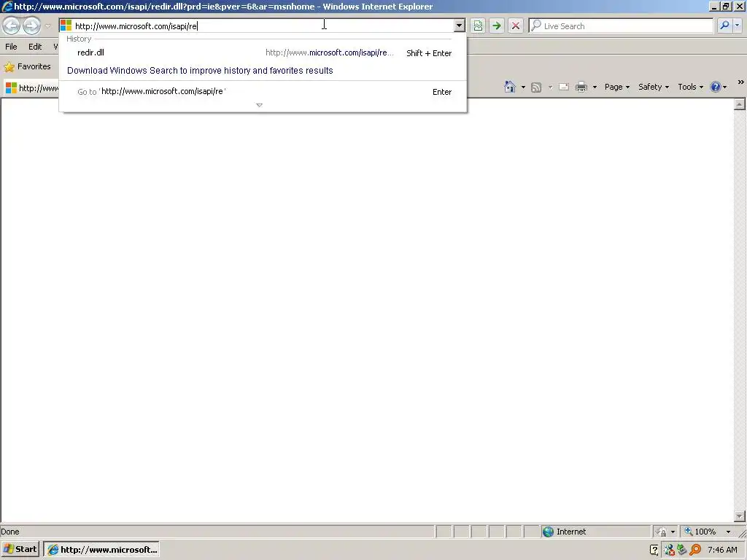This screenshot has width=747, height=560.
Task: Click the Microsoft logo favicon in address bar
Action: [x=66, y=26]
